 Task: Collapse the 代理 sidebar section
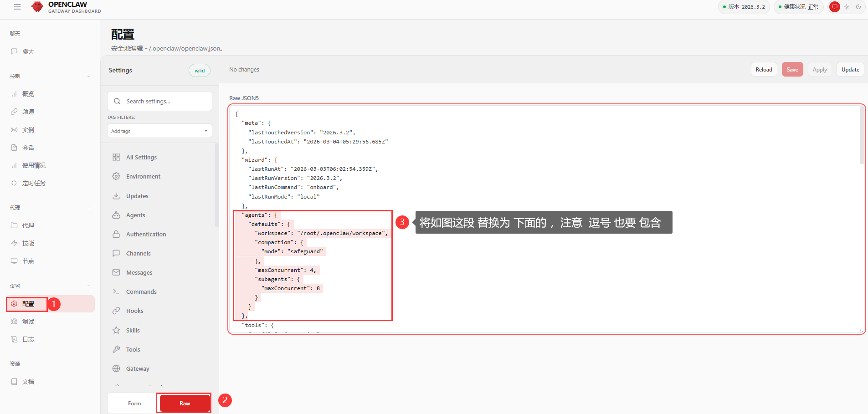pyautogui.click(x=88, y=208)
